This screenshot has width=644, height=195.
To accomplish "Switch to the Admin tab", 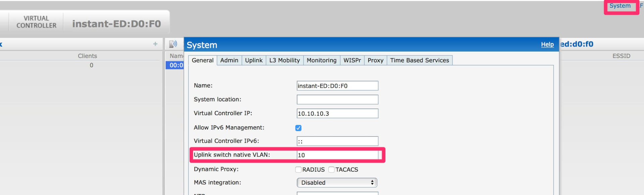I will [229, 60].
